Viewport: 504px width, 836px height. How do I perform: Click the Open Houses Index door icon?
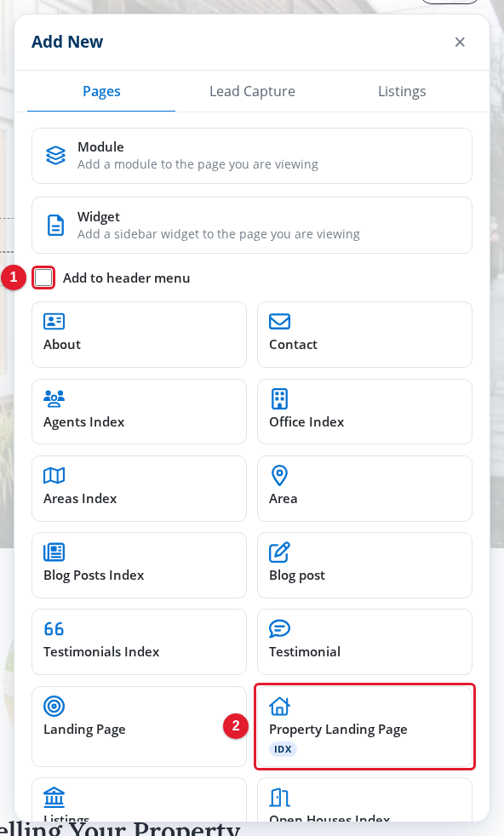[x=279, y=798]
